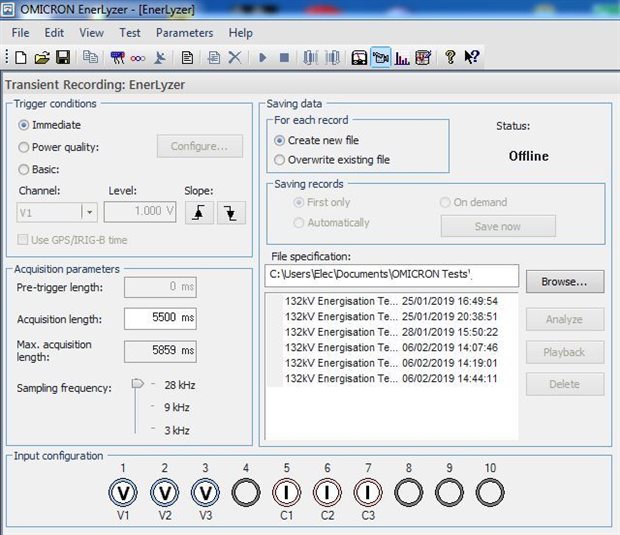Viewport: 620px width, 535px height.
Task: Click the C2 current input channel icon
Action: [327, 492]
